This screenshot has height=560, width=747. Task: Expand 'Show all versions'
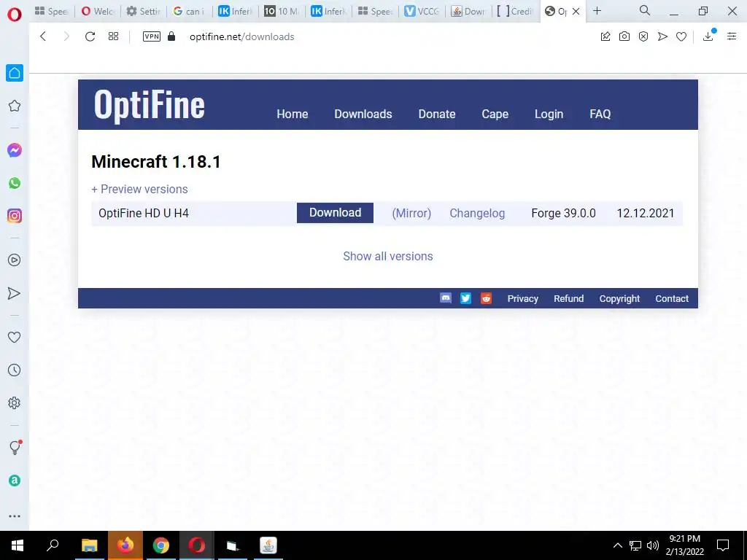click(x=388, y=256)
